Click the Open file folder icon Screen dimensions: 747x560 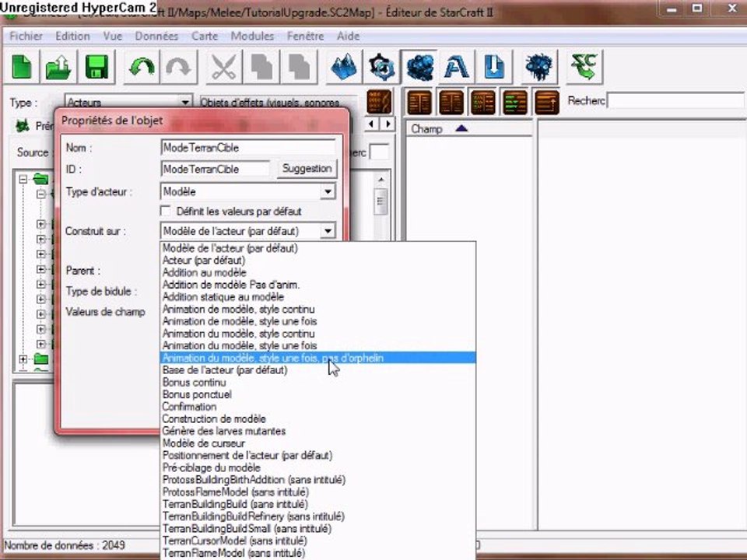(x=58, y=67)
